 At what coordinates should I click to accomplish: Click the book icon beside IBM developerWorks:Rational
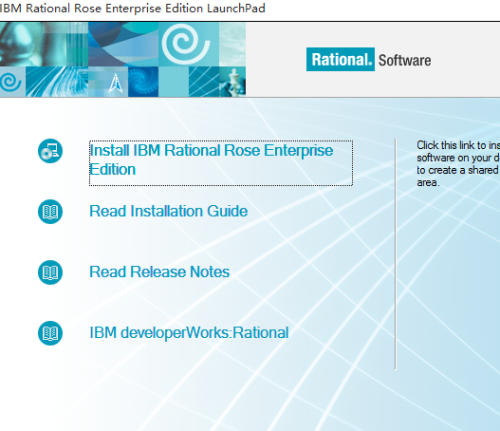click(50, 333)
